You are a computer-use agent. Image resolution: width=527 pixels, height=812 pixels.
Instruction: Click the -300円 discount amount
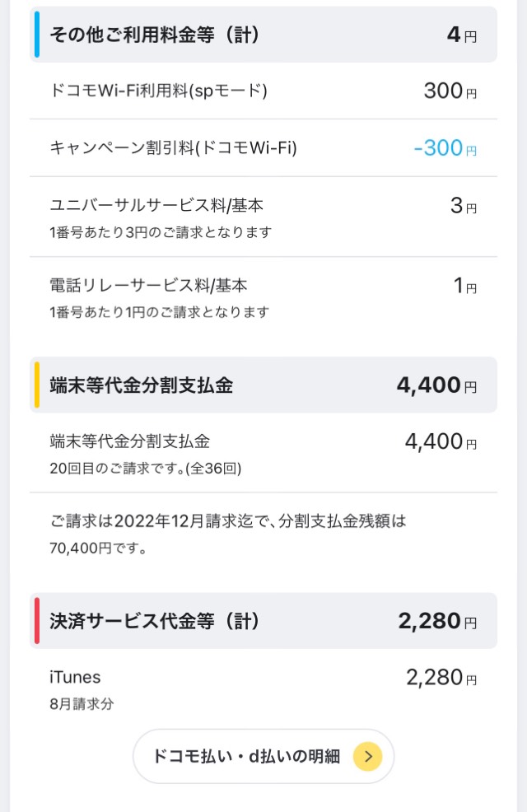445,148
